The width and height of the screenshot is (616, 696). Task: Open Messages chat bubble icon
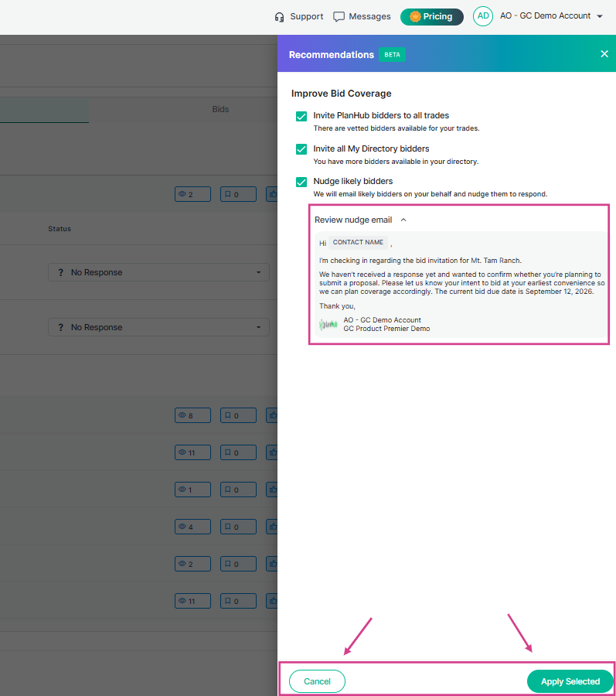tap(339, 17)
